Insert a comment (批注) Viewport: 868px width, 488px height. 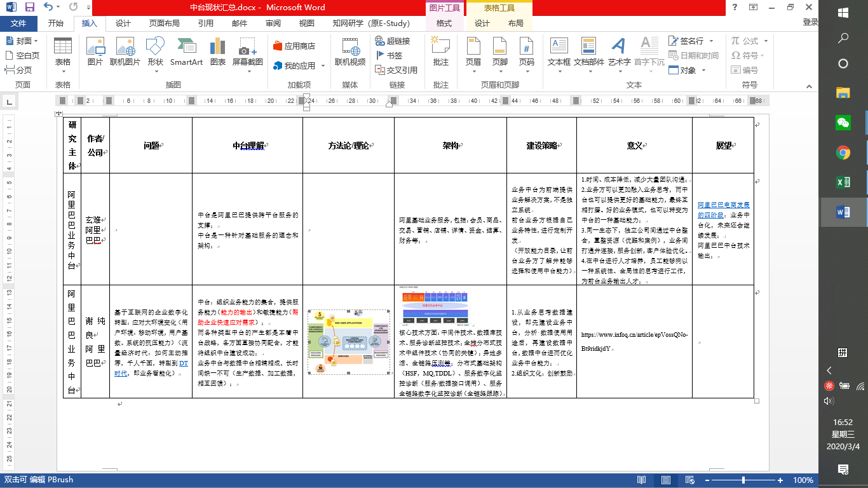pos(440,51)
